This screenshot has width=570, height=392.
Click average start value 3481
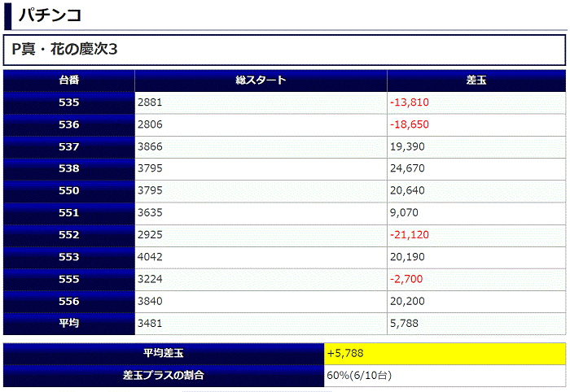click(150, 324)
